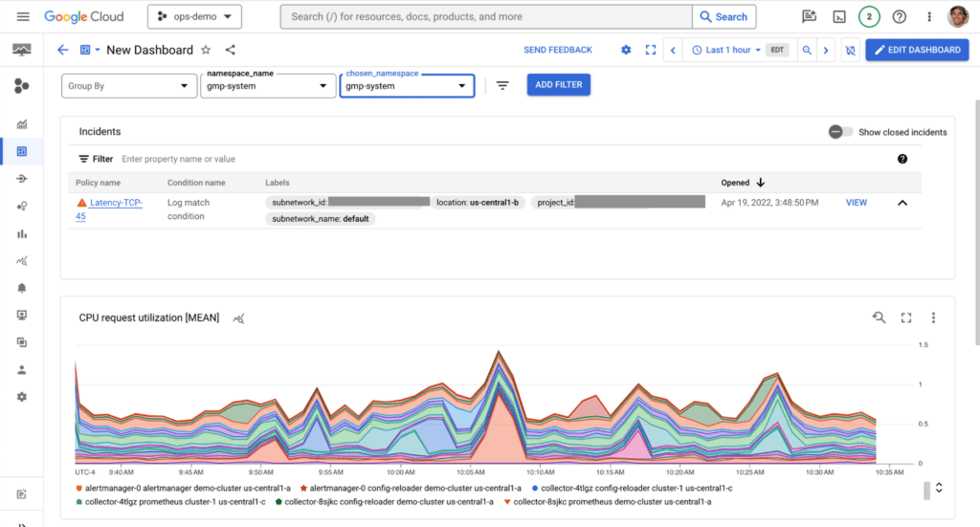This screenshot has height=527, width=980.
Task: Collapse the Latency-TCP-45 incident row
Action: click(902, 203)
